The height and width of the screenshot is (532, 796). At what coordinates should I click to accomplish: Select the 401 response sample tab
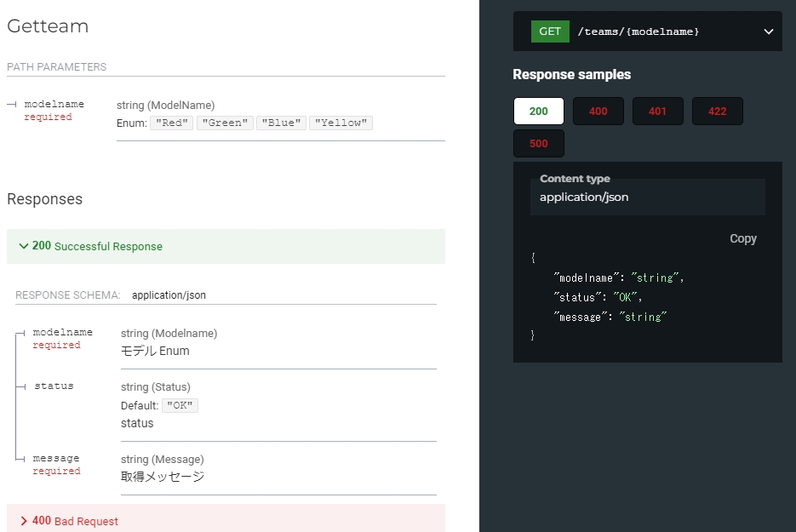(657, 111)
